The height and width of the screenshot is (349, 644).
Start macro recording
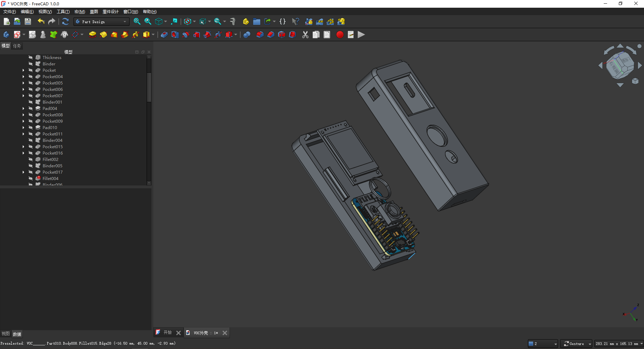[x=340, y=35]
